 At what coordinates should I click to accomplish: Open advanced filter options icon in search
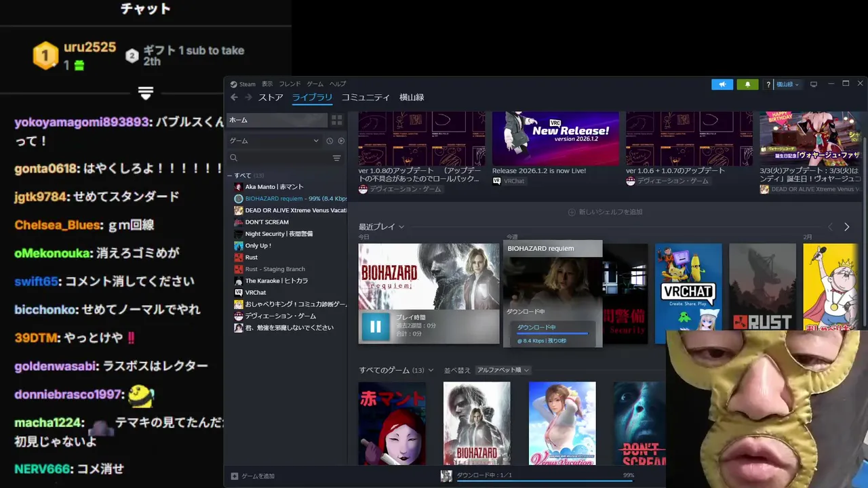coord(336,158)
